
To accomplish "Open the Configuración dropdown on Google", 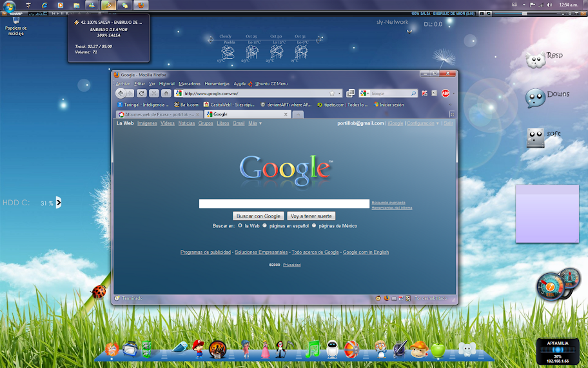I will pyautogui.click(x=423, y=123).
